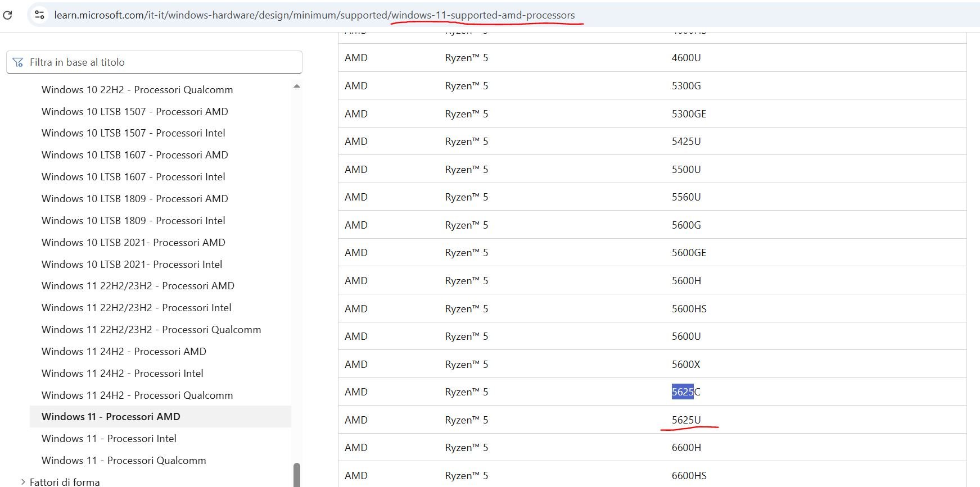Open 'Windows 10 LTSB 1607 - Processori AMD'
Image resolution: width=980 pixels, height=487 pixels.
[x=135, y=155]
